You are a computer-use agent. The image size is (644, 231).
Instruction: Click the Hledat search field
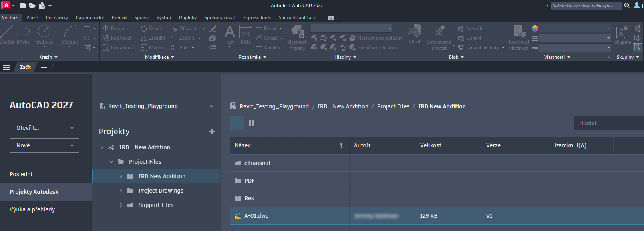click(x=609, y=123)
